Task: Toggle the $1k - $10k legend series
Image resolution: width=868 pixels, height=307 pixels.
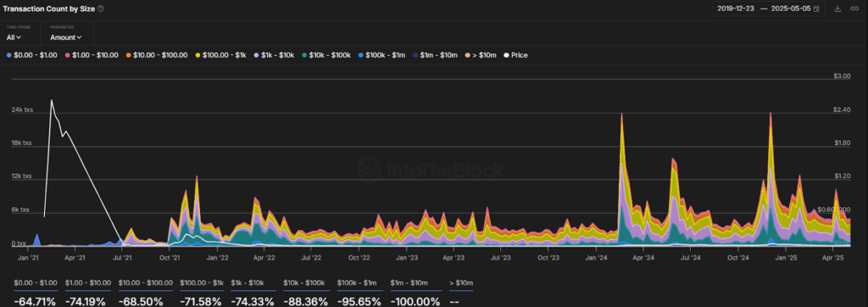Action: (274, 55)
